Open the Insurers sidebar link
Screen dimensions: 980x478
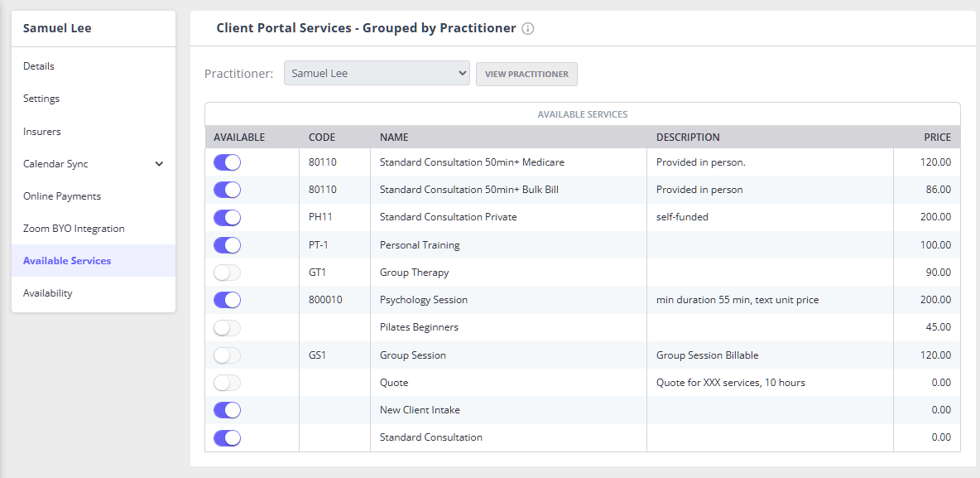pos(42,132)
